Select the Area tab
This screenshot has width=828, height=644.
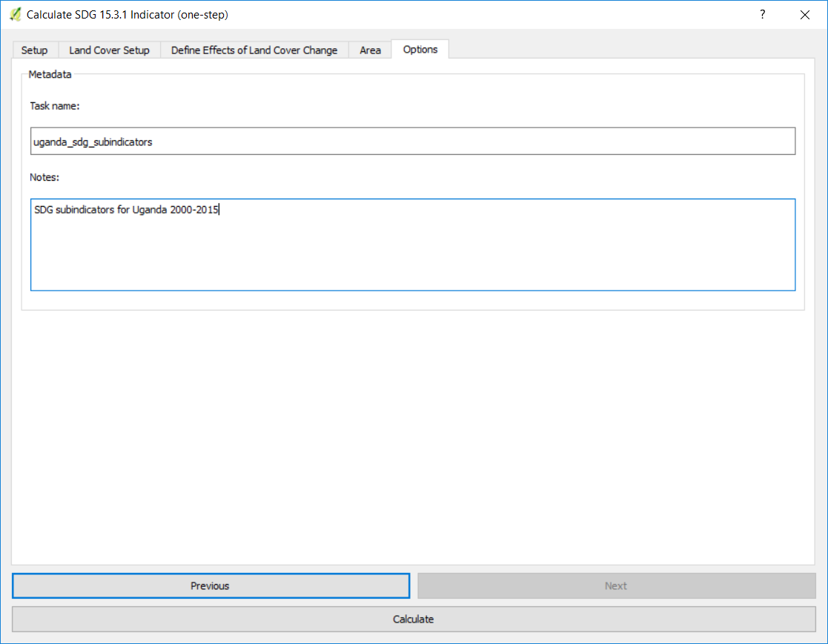(x=370, y=50)
